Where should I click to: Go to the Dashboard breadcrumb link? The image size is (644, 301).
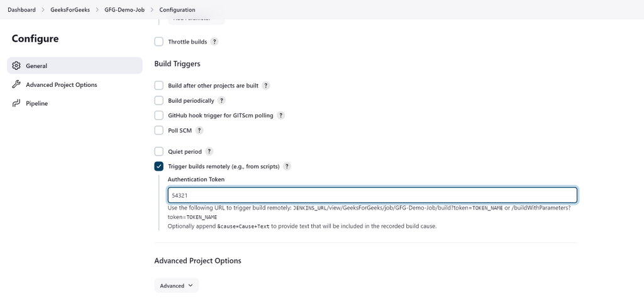pos(21,10)
